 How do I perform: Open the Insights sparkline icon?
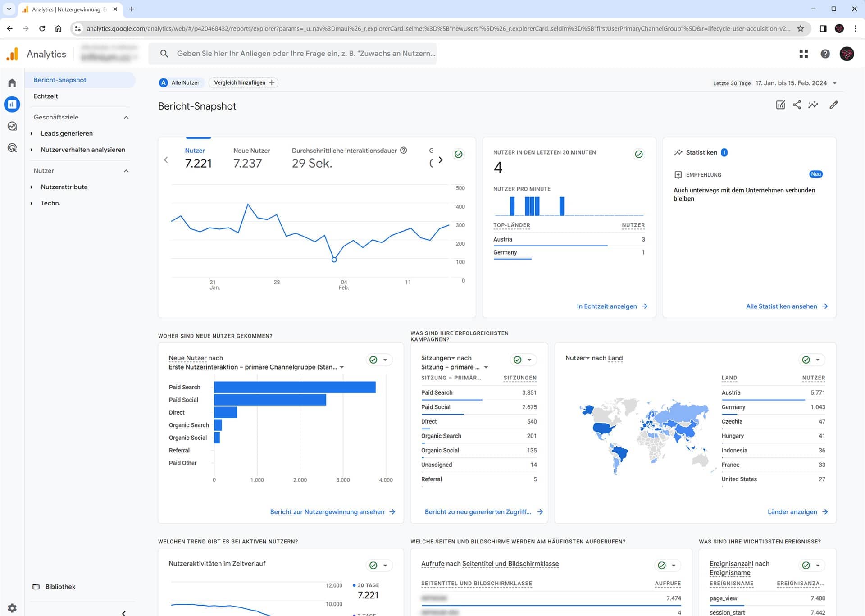(813, 105)
